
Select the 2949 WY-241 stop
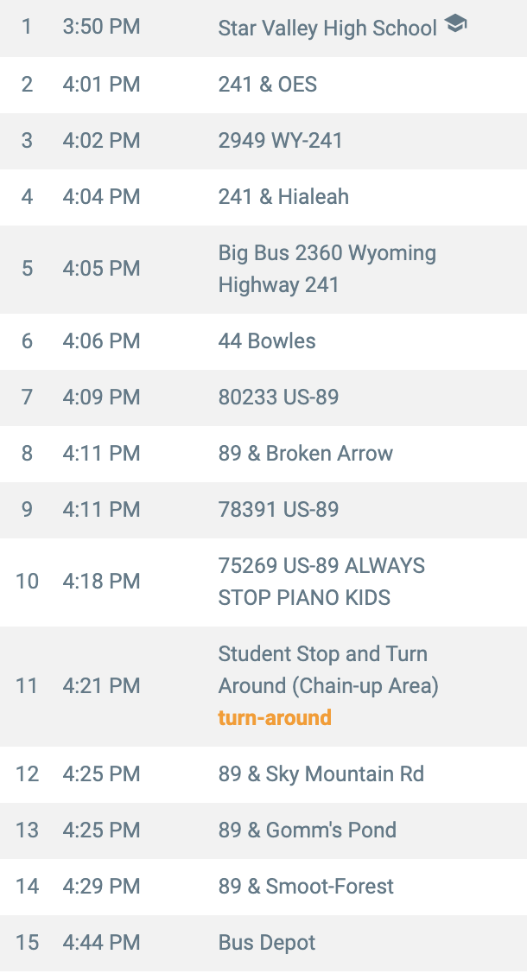coord(281,141)
